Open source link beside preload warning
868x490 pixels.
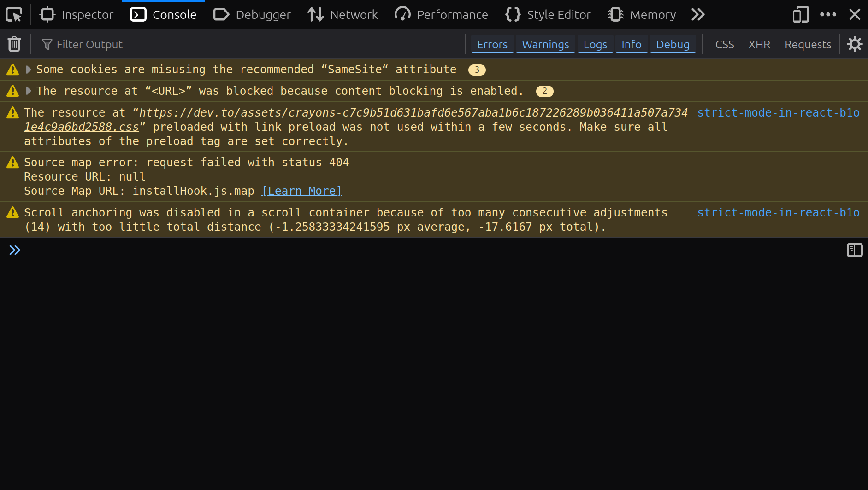click(778, 113)
